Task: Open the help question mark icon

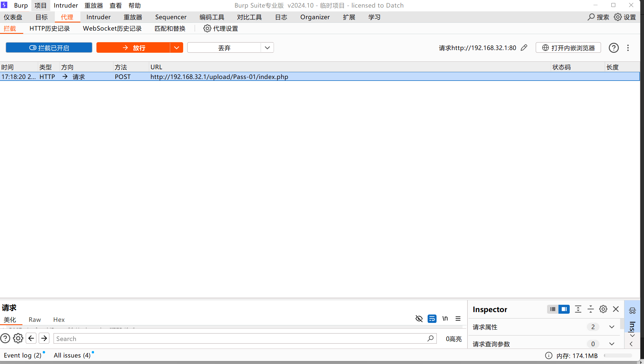Action: [613, 48]
